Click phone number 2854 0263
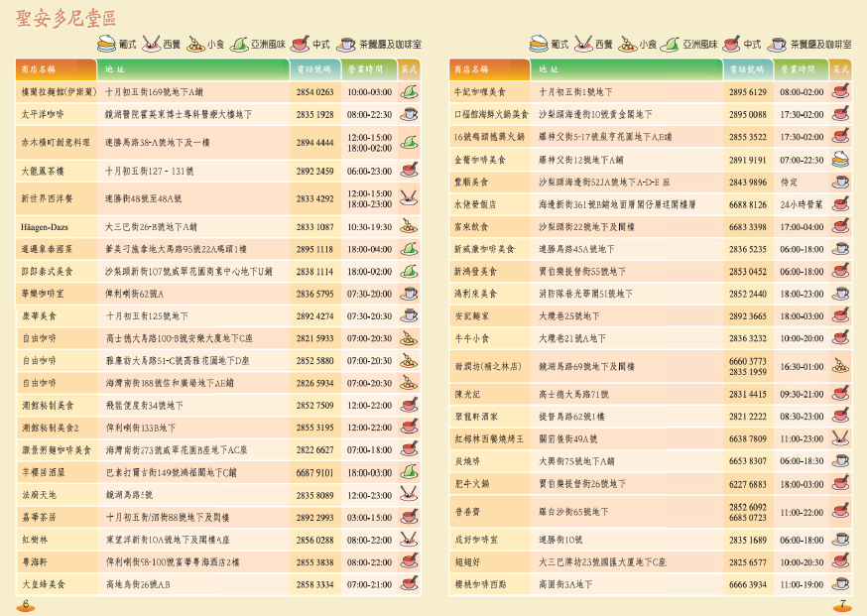867x616 pixels. (314, 92)
